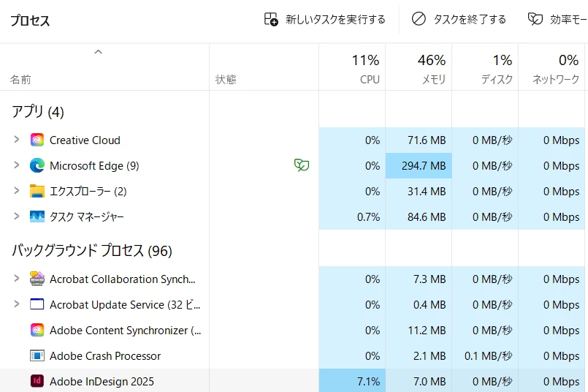
Task: Click the 0.4 MB memory cell
Action: 419,304
